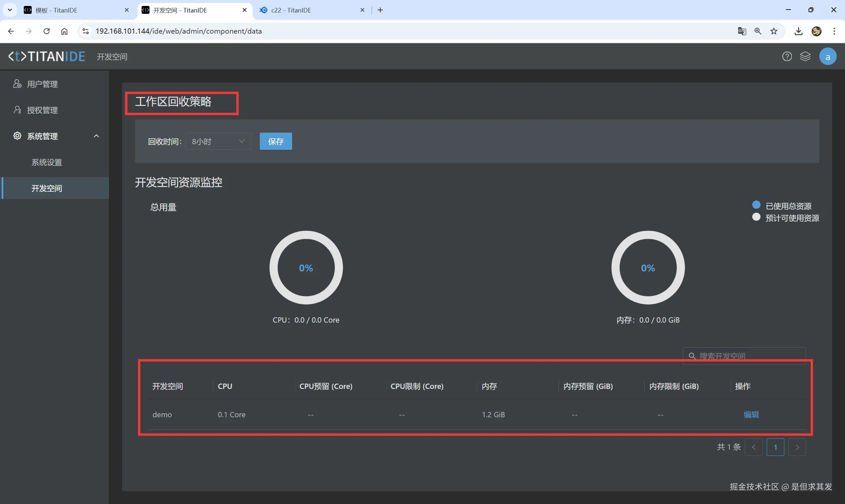The width and height of the screenshot is (845, 504).
Task: Bookmark page with the star icon
Action: pos(774,31)
